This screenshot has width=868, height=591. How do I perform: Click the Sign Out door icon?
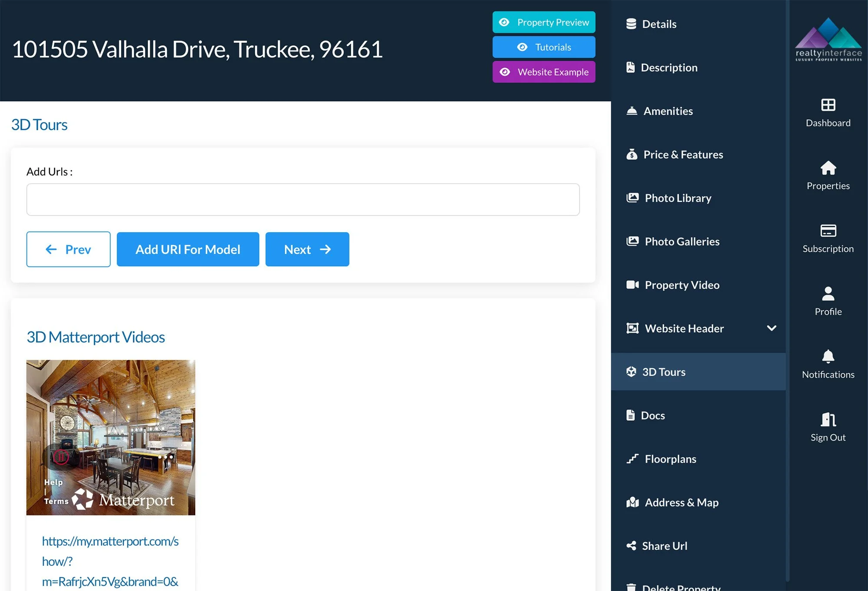828,419
